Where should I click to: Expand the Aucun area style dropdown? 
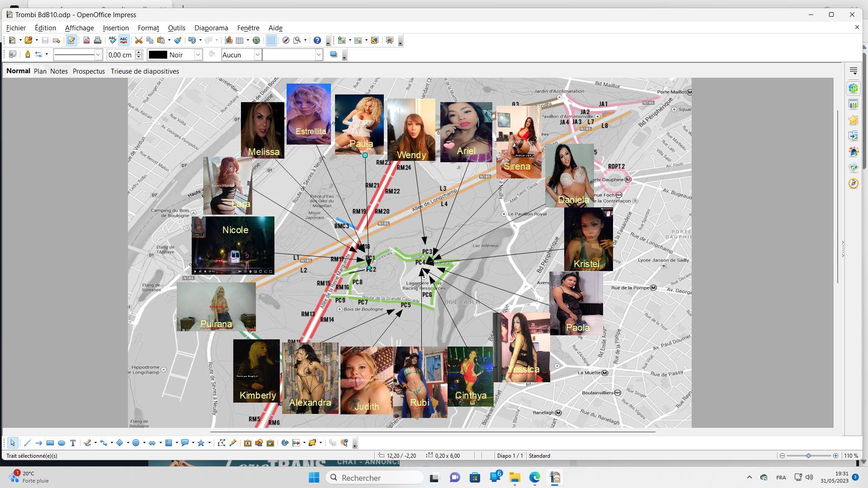coord(257,55)
